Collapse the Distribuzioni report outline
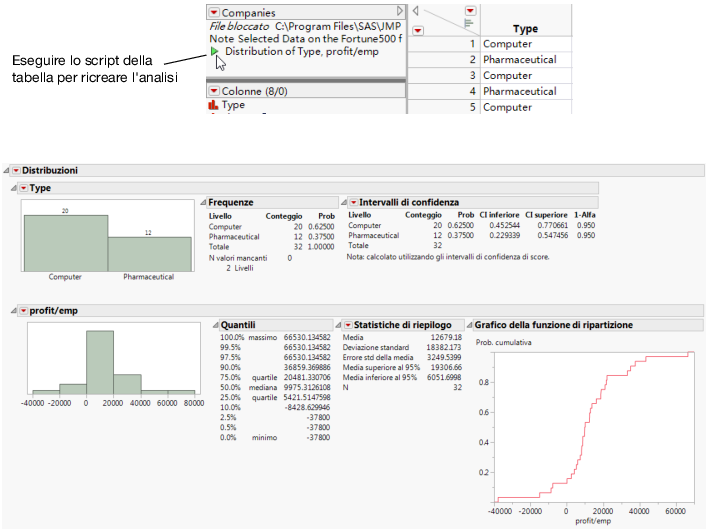This screenshot has width=708, height=530. [6, 171]
